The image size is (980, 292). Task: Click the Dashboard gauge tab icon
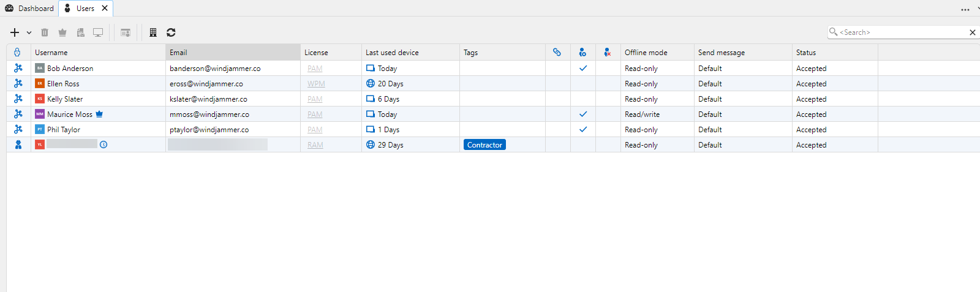tap(9, 9)
